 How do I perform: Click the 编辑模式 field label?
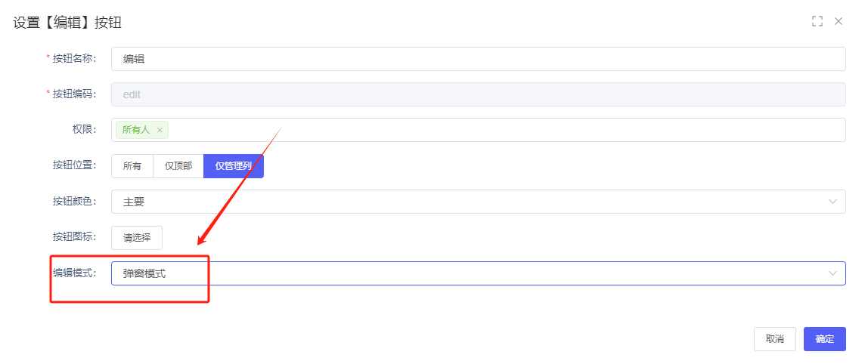click(74, 273)
